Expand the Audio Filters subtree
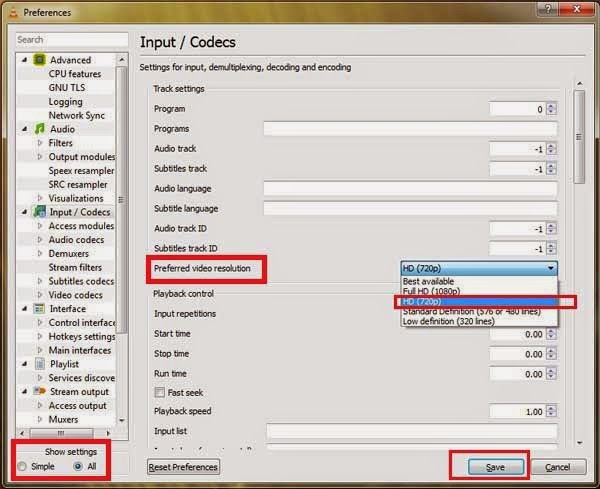 [40, 143]
